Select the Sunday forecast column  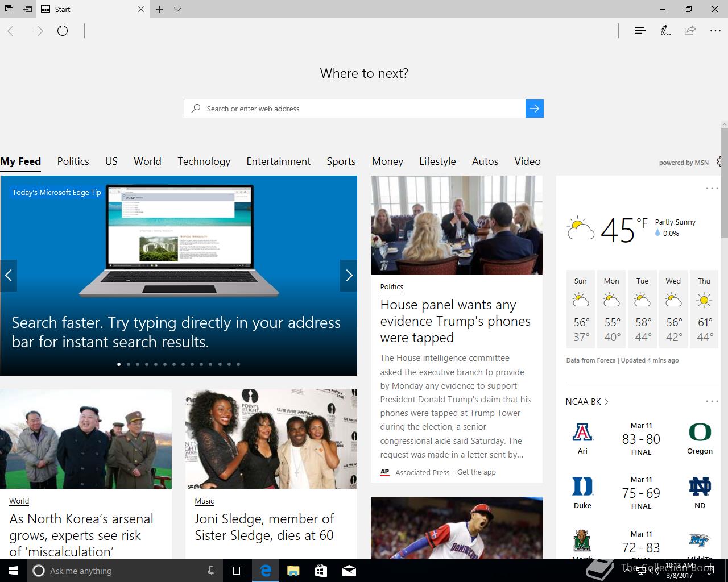pos(581,310)
